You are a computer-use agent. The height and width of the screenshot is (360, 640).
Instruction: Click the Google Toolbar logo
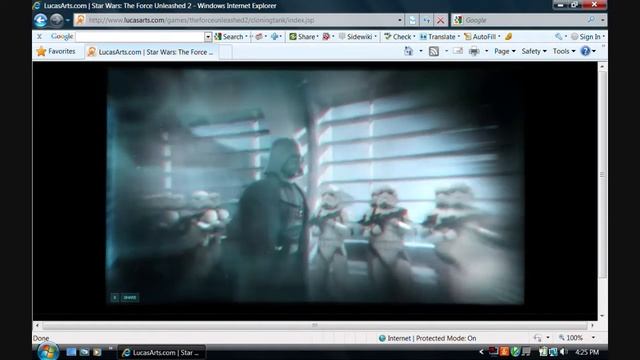coord(62,36)
